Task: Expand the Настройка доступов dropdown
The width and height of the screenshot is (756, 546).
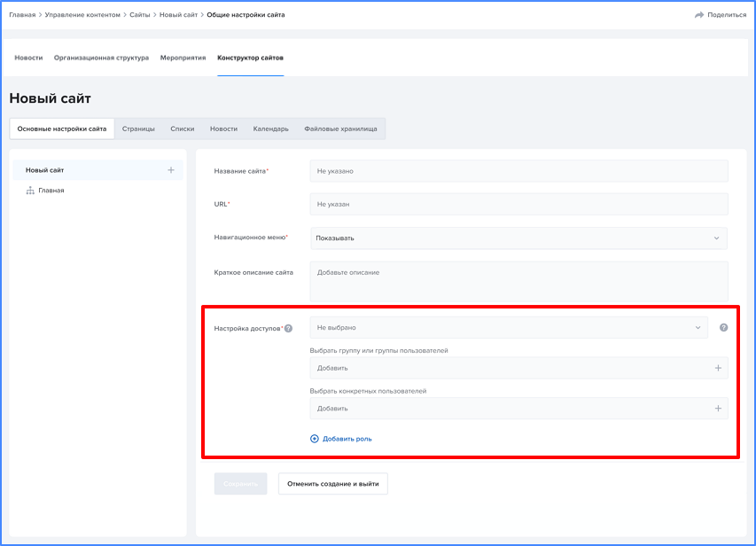Action: coord(509,328)
